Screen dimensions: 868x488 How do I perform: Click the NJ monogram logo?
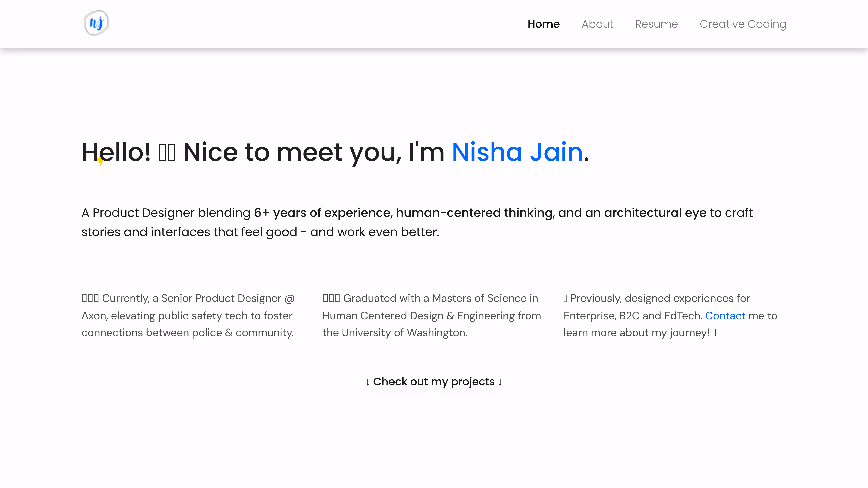point(96,23)
